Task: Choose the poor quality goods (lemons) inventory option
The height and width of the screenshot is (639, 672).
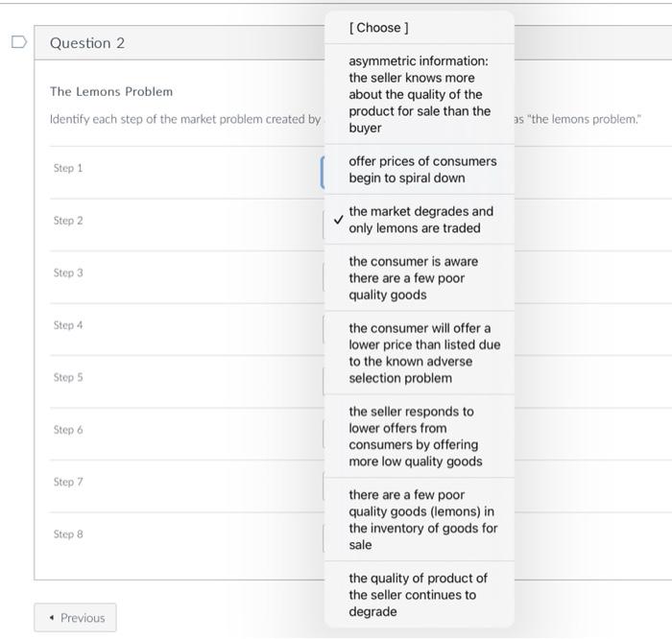Action: 422,520
